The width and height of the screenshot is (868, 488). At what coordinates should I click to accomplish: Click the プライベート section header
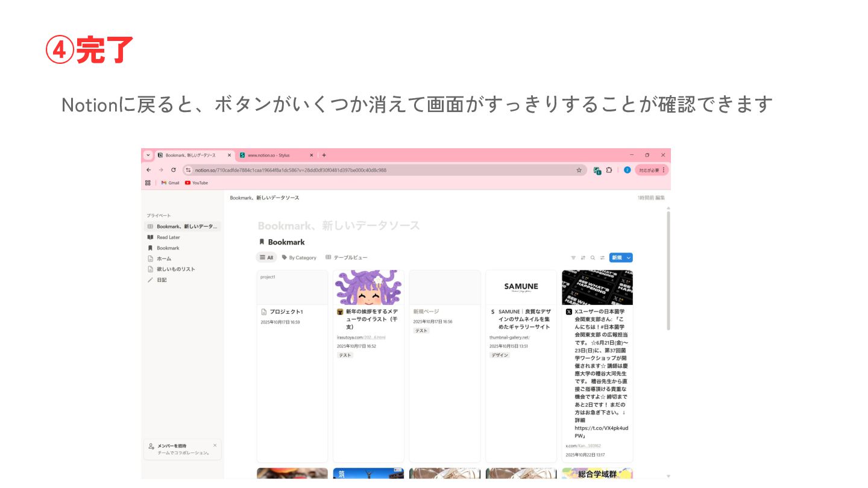click(159, 215)
